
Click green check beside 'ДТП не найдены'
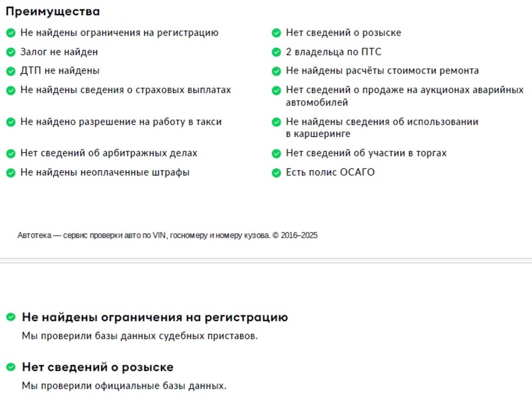pos(11,71)
